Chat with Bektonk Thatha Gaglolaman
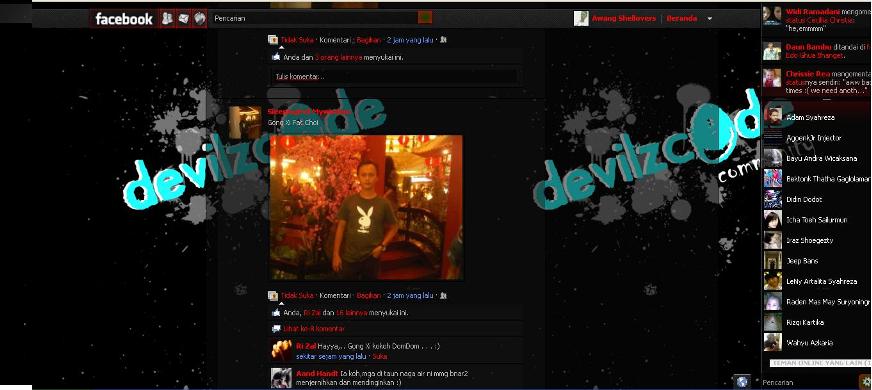The width and height of the screenshot is (872, 390). click(817, 179)
